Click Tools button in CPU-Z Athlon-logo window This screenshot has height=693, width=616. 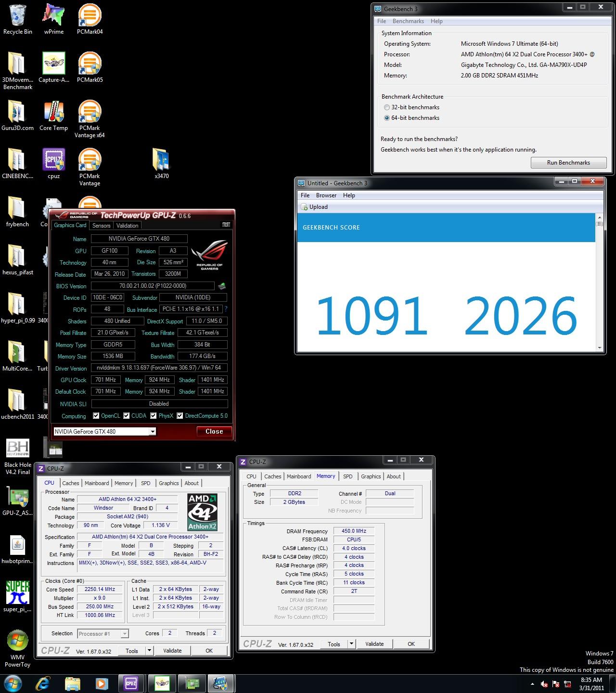[x=131, y=651]
